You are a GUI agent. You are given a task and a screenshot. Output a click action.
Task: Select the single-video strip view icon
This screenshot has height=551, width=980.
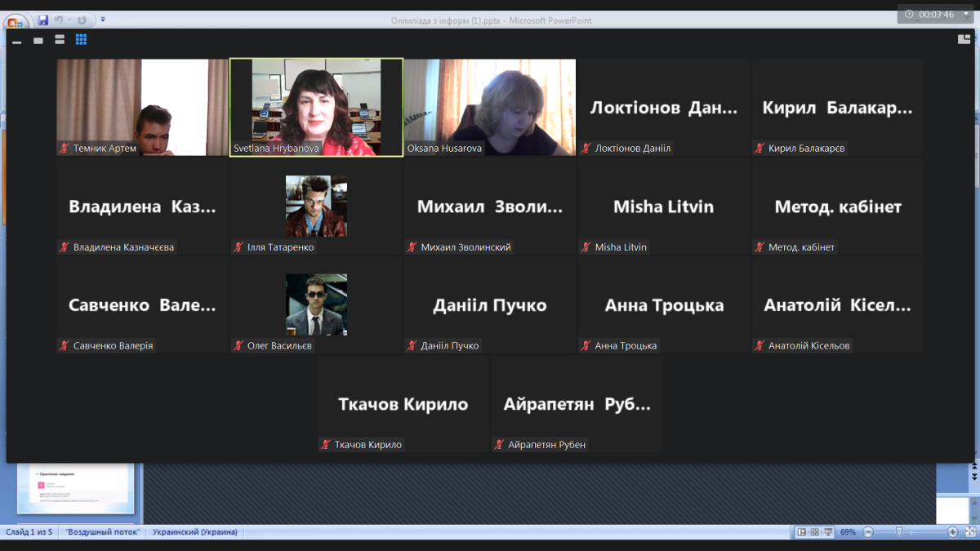click(38, 41)
